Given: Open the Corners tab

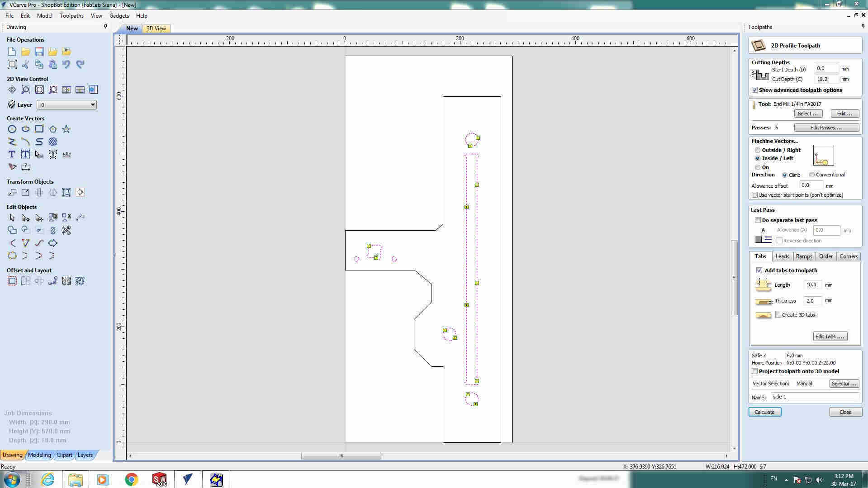Looking at the screenshot, I should coord(849,256).
